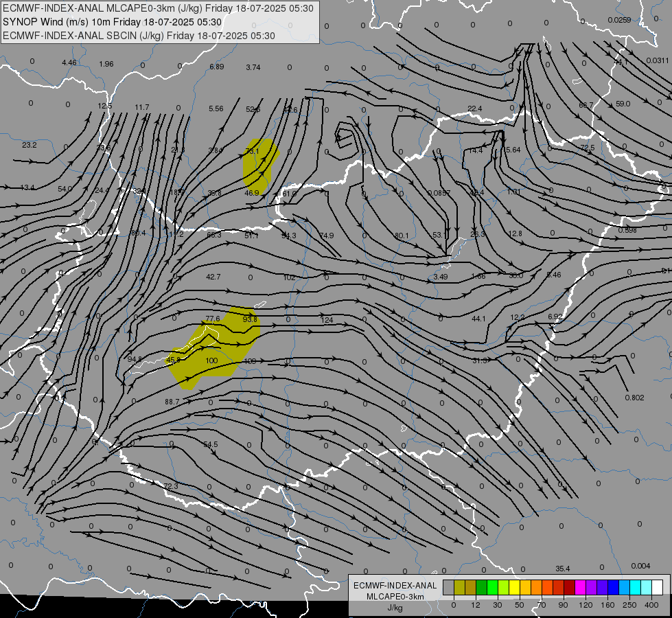672x618 pixels.
Task: Click the map value 0.598
Action: click(x=627, y=230)
